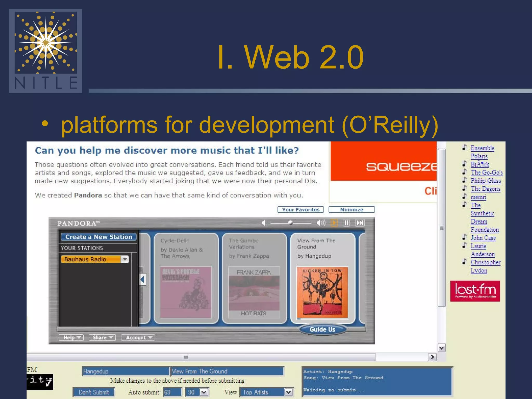Open the Cycle-Delic album cover
532x399 pixels.
pos(185,292)
